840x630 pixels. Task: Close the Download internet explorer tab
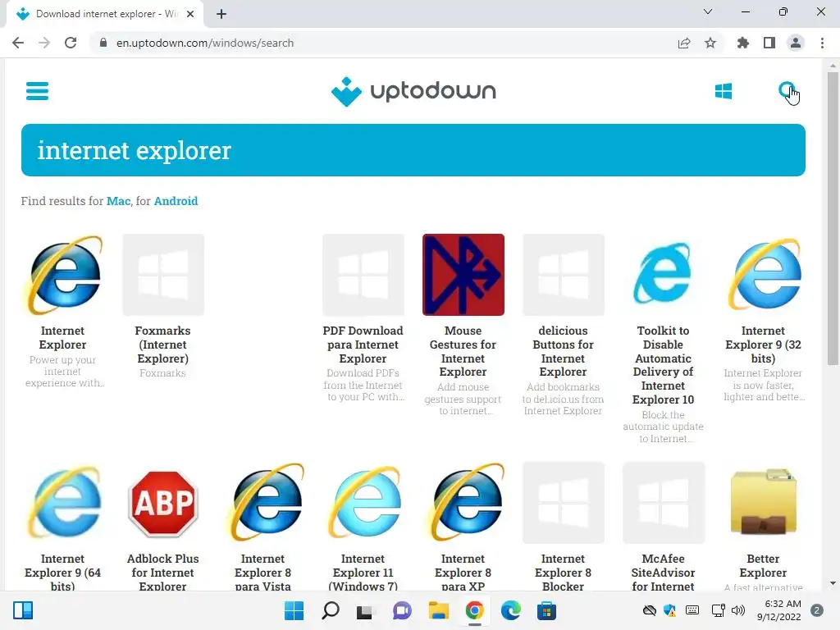click(x=190, y=14)
